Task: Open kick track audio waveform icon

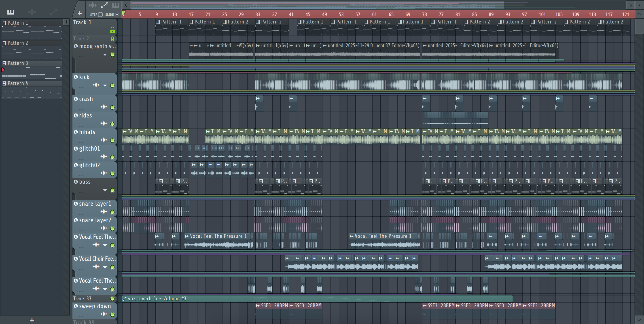Action: 96,85
